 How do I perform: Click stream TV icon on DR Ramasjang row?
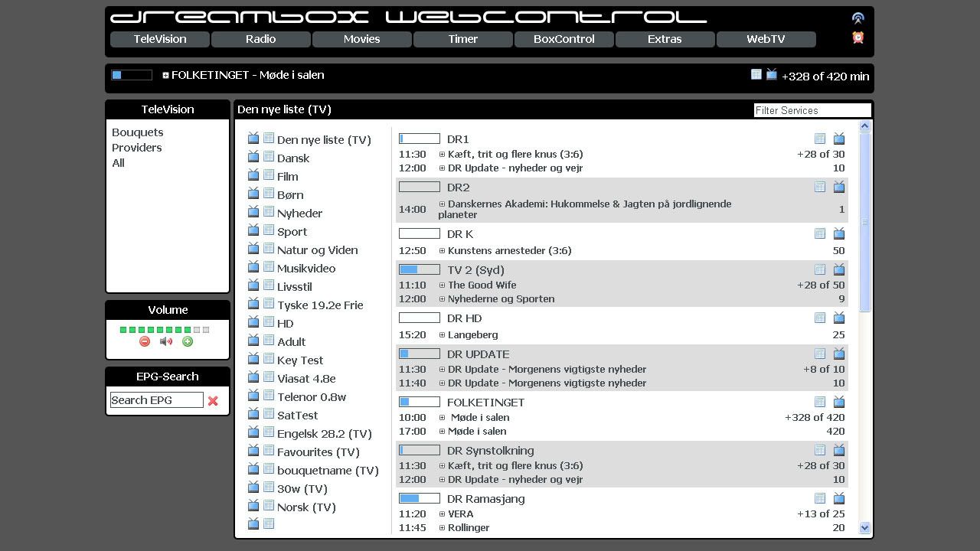(x=839, y=498)
